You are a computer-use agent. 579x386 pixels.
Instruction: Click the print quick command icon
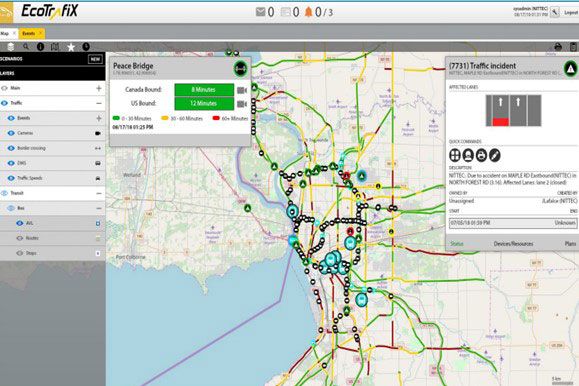[x=481, y=155]
